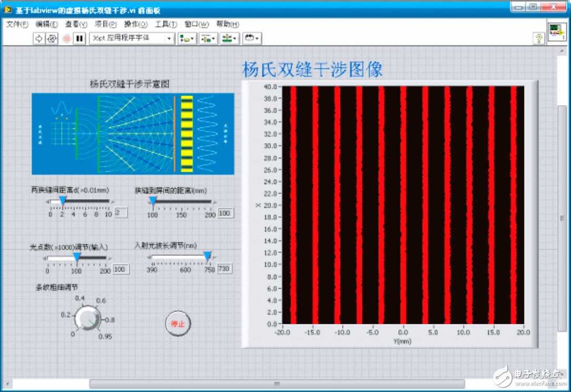Screen dimensions: 571x392
Task: Close the LabVIEW front panel window
Action: tap(553, 8)
